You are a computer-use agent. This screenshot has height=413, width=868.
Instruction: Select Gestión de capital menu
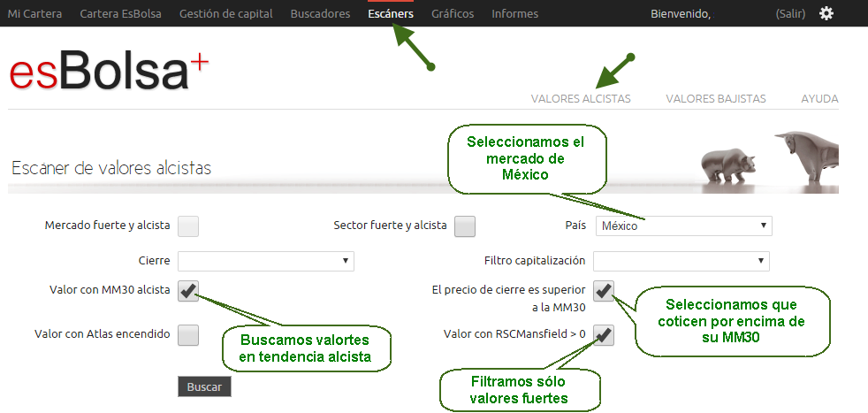[x=226, y=14]
